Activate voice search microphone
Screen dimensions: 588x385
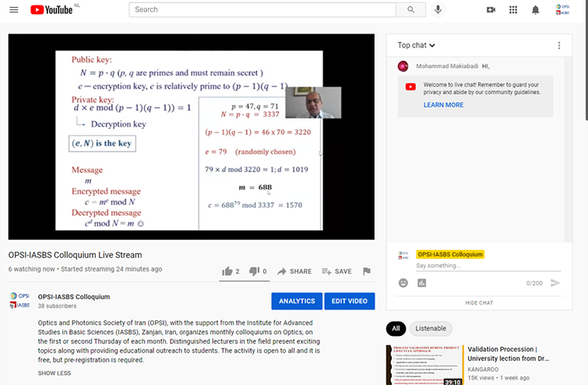[x=438, y=9]
